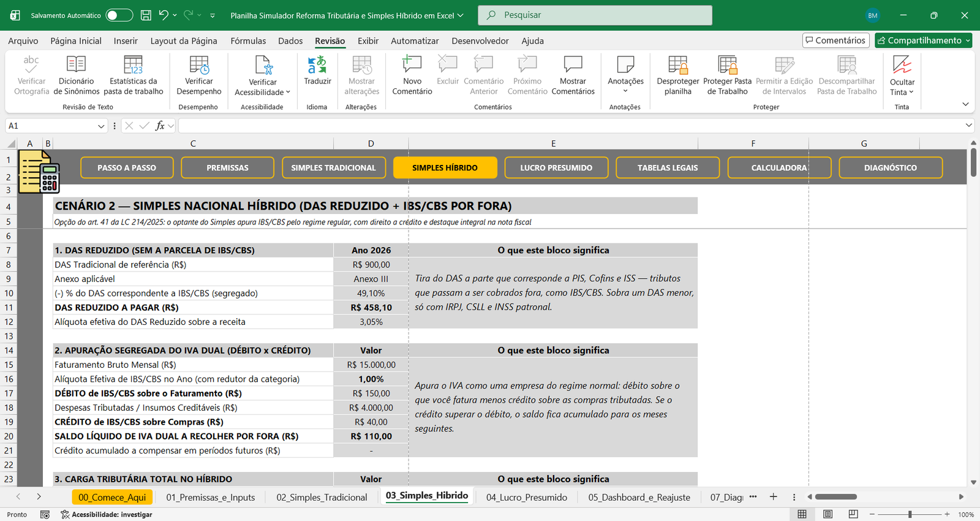Save the workbook with the disk icon
The width and height of the screenshot is (980, 521).
click(146, 15)
